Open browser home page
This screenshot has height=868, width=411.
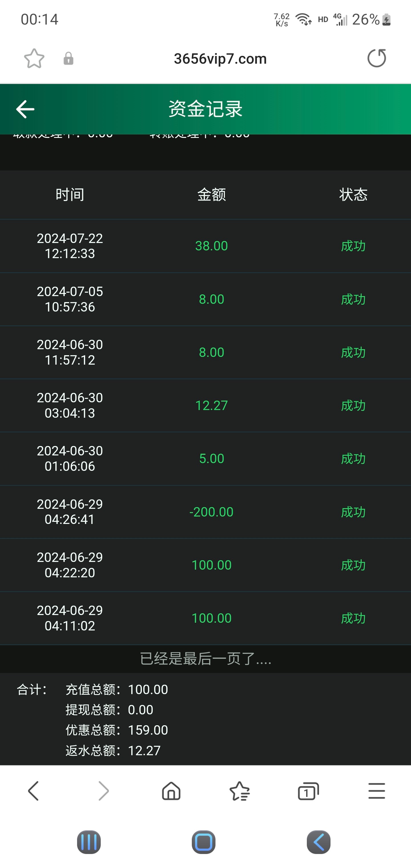click(171, 791)
